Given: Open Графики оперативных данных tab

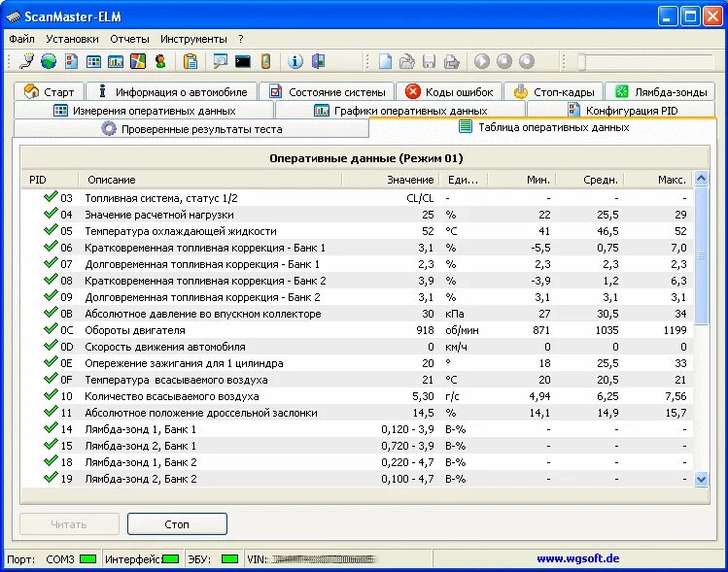Looking at the screenshot, I should (400, 111).
